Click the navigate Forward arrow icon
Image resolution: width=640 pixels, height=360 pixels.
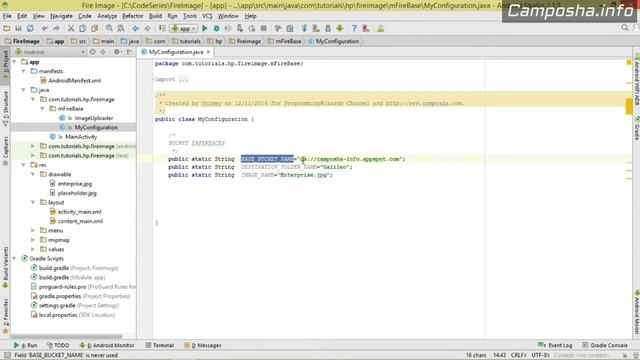point(147,28)
